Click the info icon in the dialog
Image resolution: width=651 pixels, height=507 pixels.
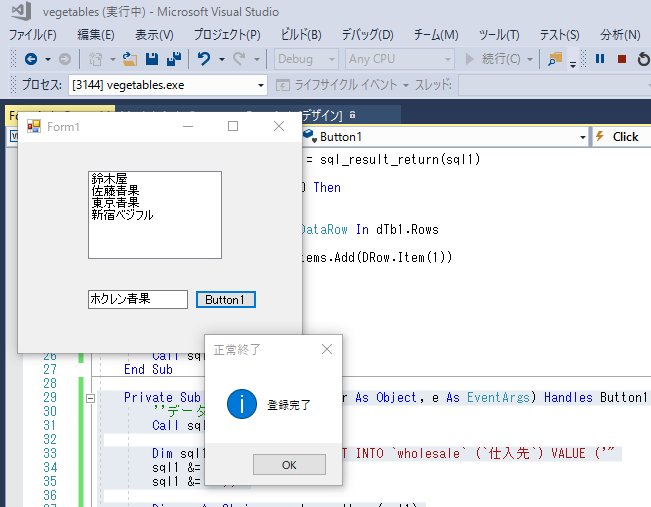(x=241, y=404)
